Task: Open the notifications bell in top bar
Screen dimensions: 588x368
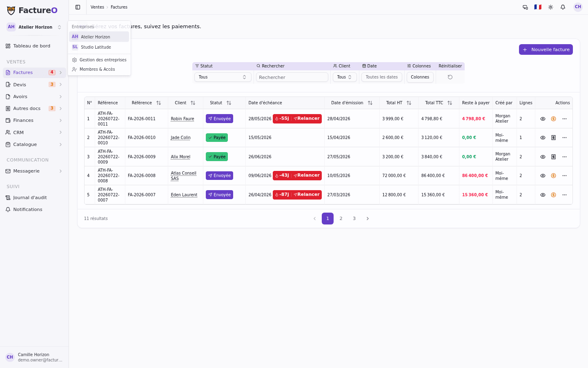Action: click(563, 7)
